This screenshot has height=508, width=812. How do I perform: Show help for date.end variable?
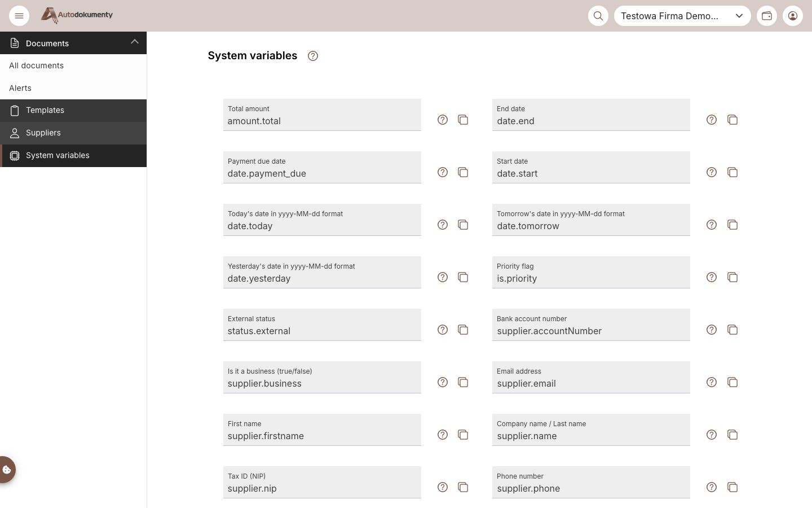(x=712, y=120)
